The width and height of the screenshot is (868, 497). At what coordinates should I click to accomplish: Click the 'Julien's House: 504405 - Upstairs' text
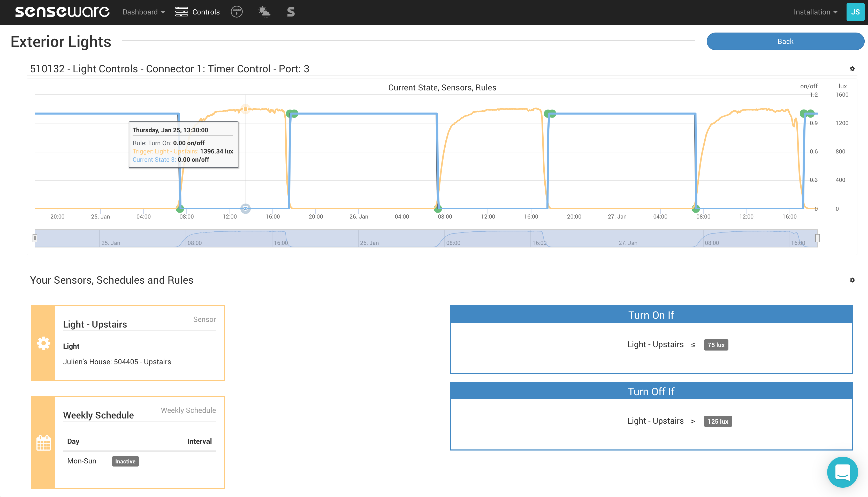[x=117, y=361]
